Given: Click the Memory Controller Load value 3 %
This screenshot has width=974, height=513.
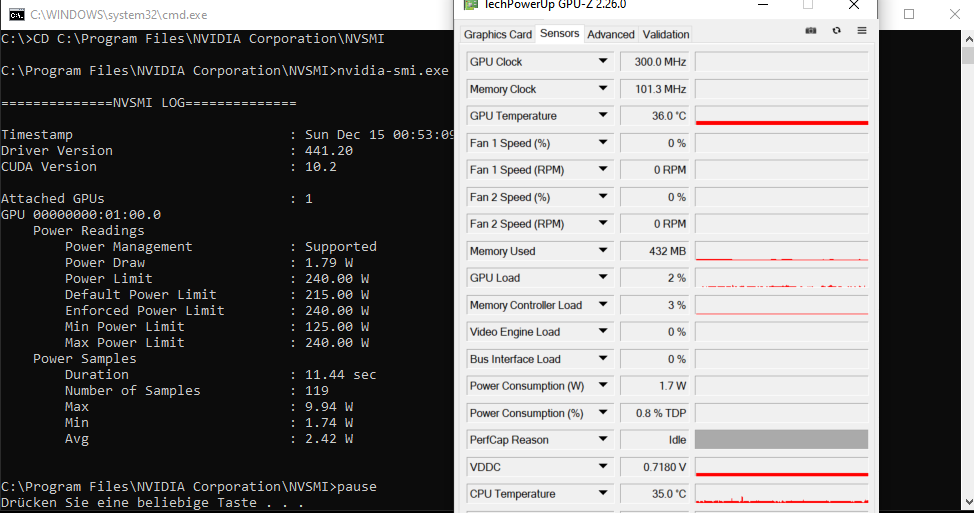Looking at the screenshot, I should coord(655,305).
